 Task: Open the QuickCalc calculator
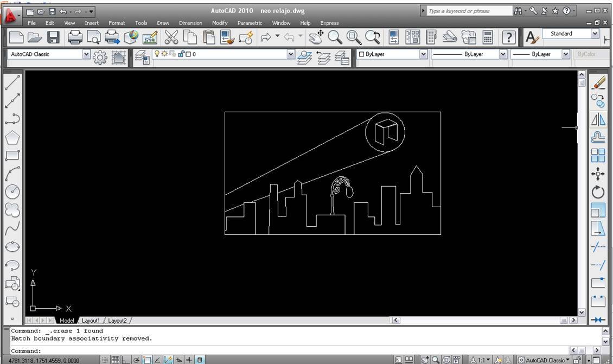click(488, 37)
